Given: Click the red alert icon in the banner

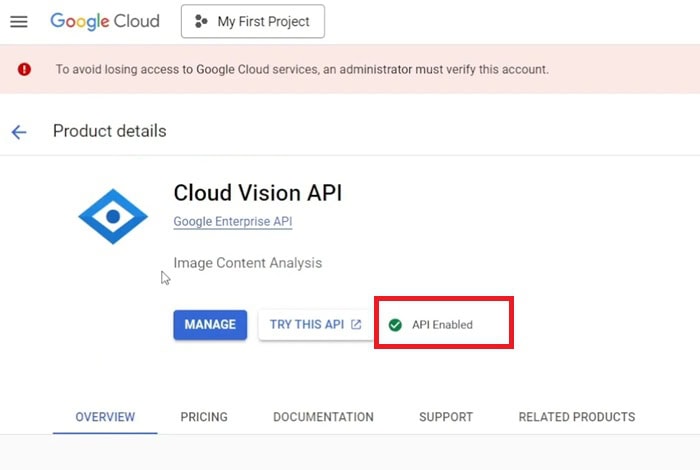Looking at the screenshot, I should [24, 69].
